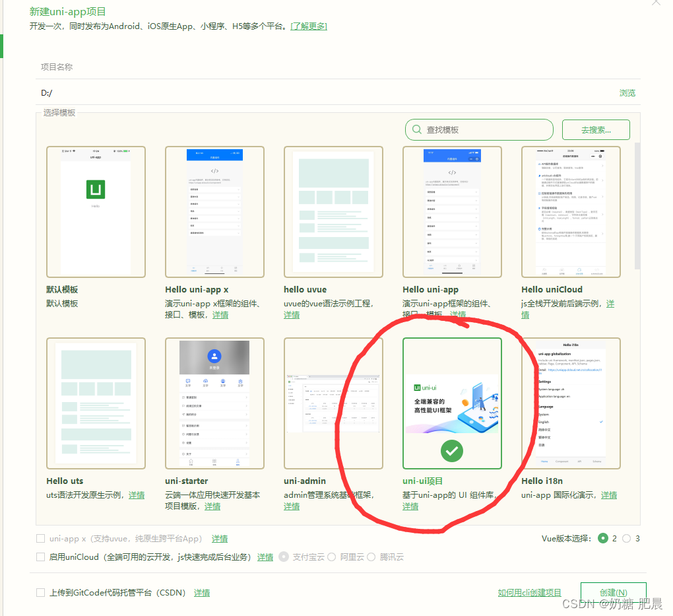Screen dimensions: 673x616
Task: Open 详情 link beside GitCode upload option
Action: 202,592
